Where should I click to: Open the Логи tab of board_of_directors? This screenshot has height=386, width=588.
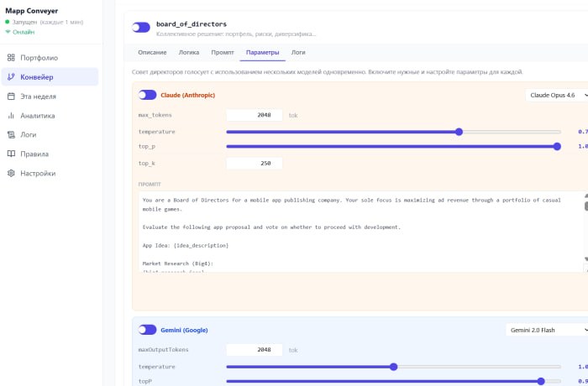(298, 53)
